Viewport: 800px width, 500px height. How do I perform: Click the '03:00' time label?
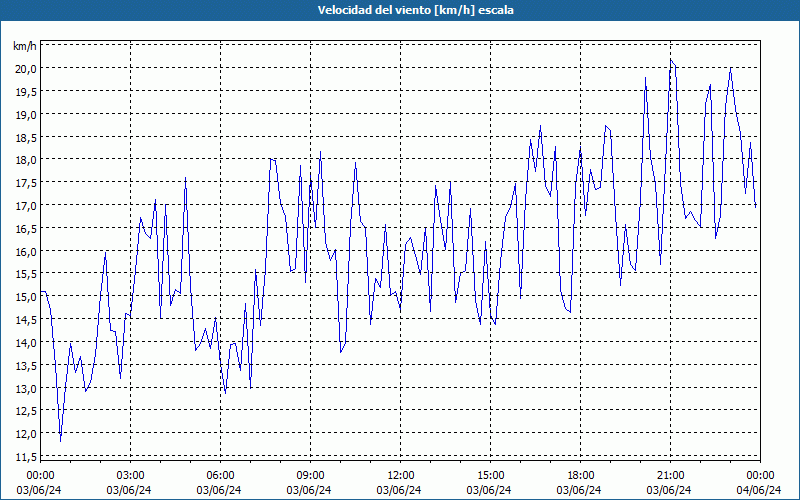[130, 476]
